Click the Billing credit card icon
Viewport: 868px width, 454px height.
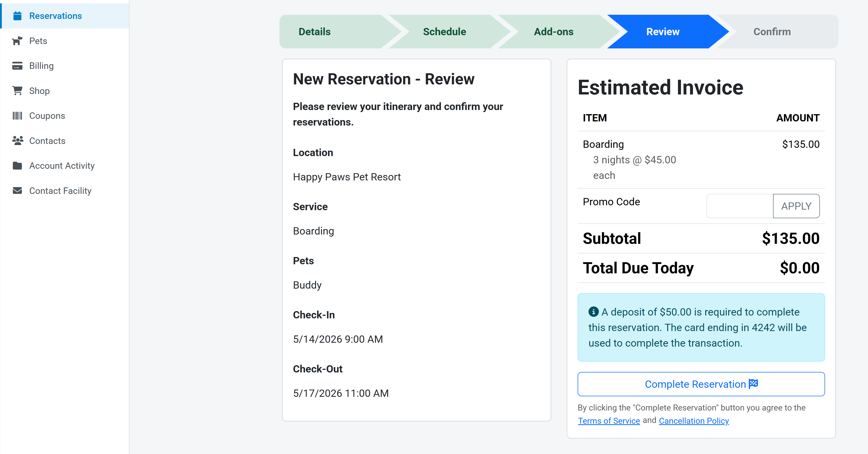18,66
